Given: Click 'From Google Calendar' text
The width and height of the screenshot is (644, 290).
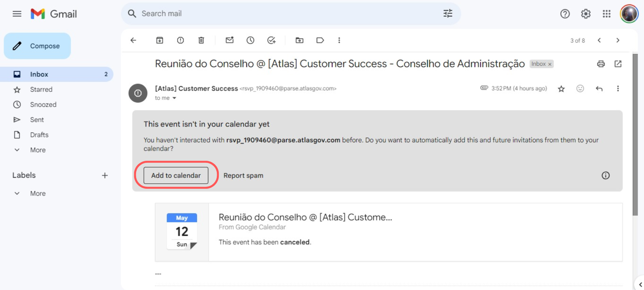Looking at the screenshot, I should click(x=252, y=227).
